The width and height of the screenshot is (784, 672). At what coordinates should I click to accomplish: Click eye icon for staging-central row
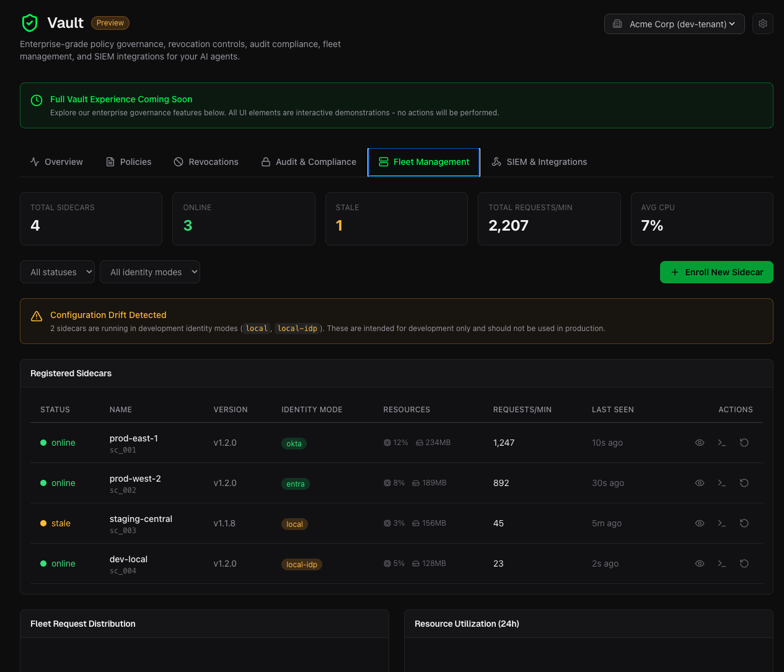click(x=699, y=523)
